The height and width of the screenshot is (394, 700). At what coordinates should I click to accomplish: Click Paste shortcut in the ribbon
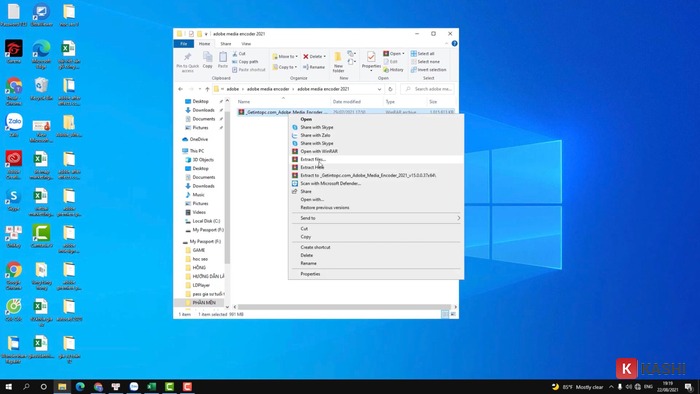click(x=249, y=70)
